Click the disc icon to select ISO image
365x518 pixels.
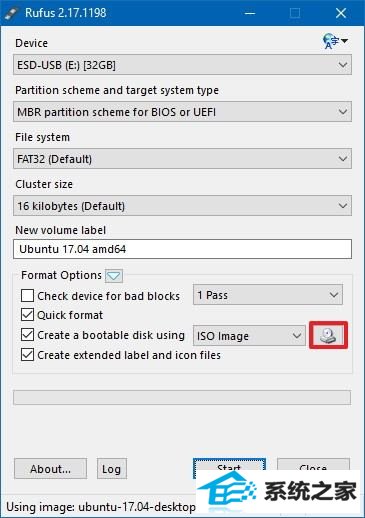pyautogui.click(x=328, y=335)
